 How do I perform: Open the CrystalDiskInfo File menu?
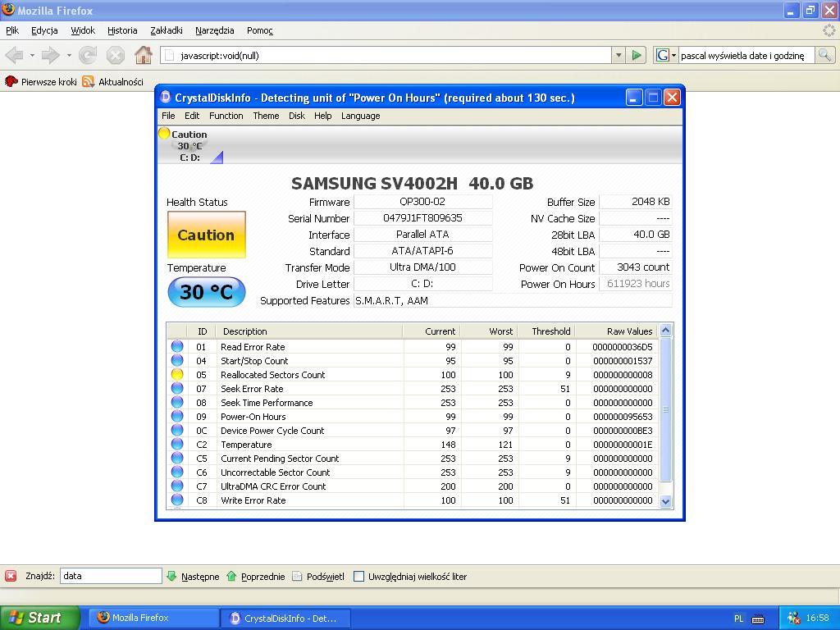tap(168, 116)
